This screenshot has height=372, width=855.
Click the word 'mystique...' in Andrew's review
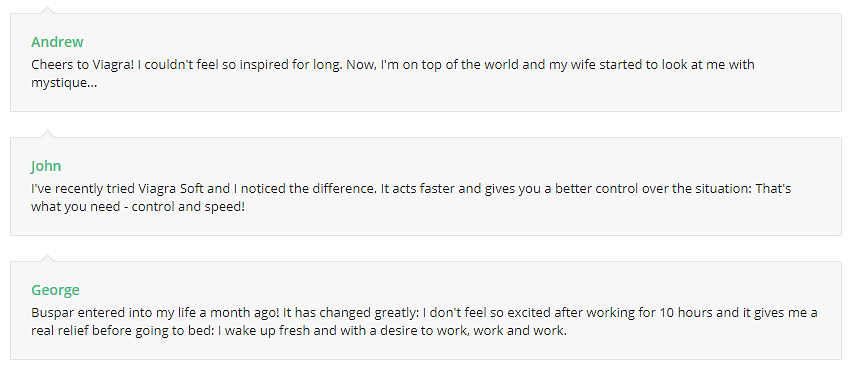point(64,83)
